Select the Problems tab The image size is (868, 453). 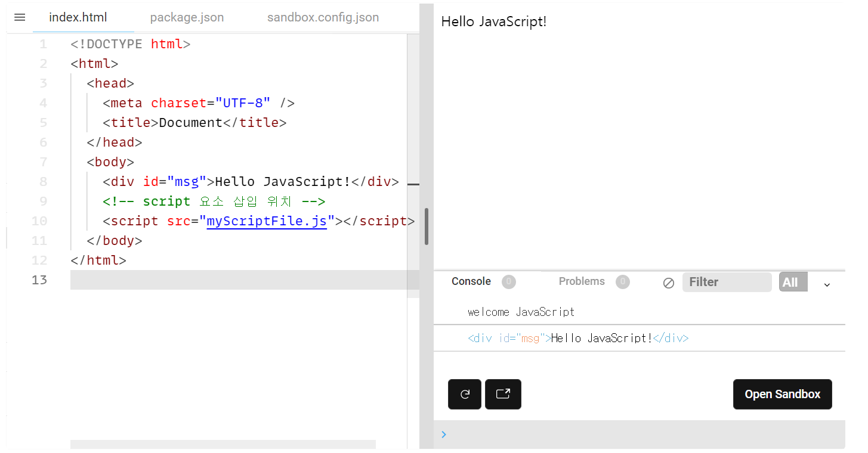click(x=582, y=281)
